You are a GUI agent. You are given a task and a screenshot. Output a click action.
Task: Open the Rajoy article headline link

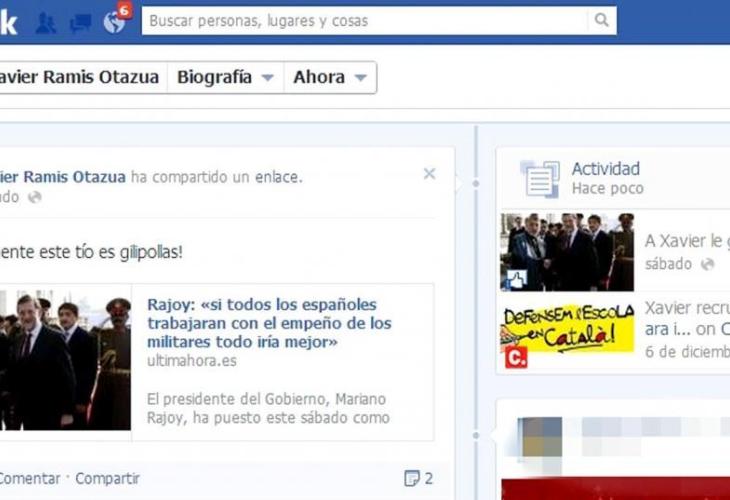click(x=268, y=323)
